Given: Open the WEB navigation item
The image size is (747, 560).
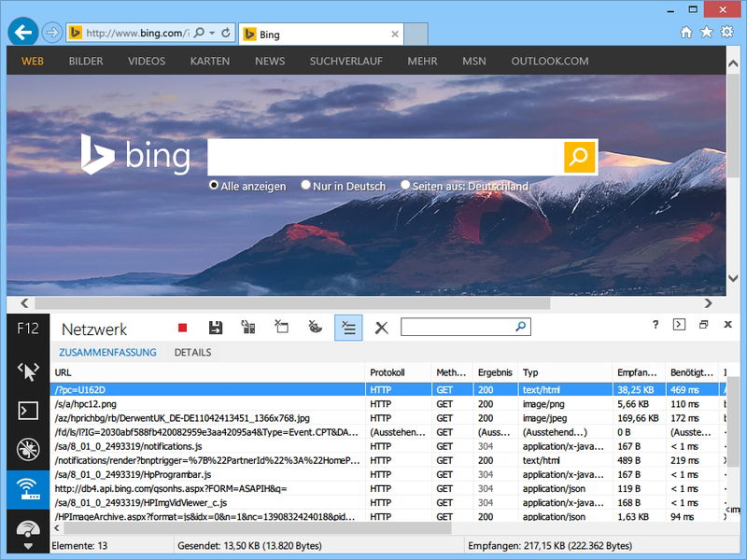Looking at the screenshot, I should coord(33,61).
